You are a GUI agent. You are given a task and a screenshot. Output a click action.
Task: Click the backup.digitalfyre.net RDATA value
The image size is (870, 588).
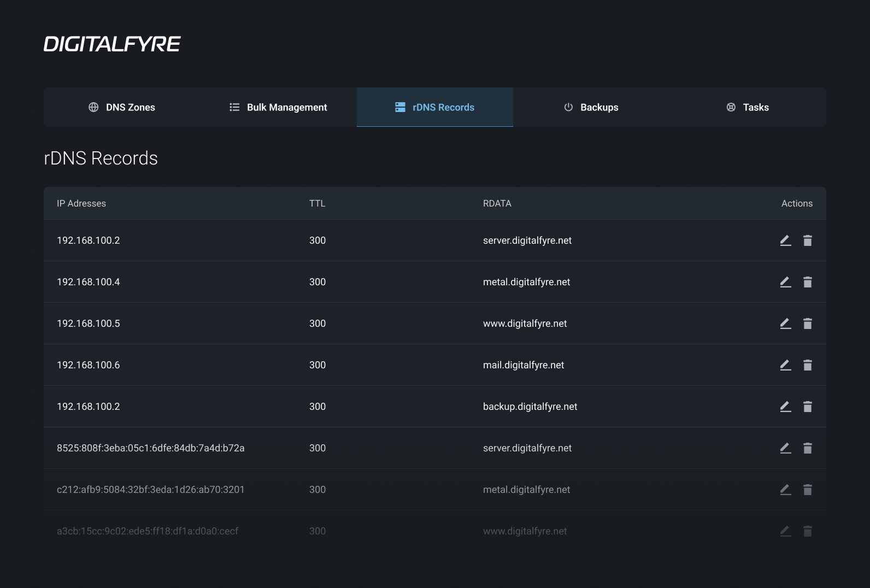[530, 407]
